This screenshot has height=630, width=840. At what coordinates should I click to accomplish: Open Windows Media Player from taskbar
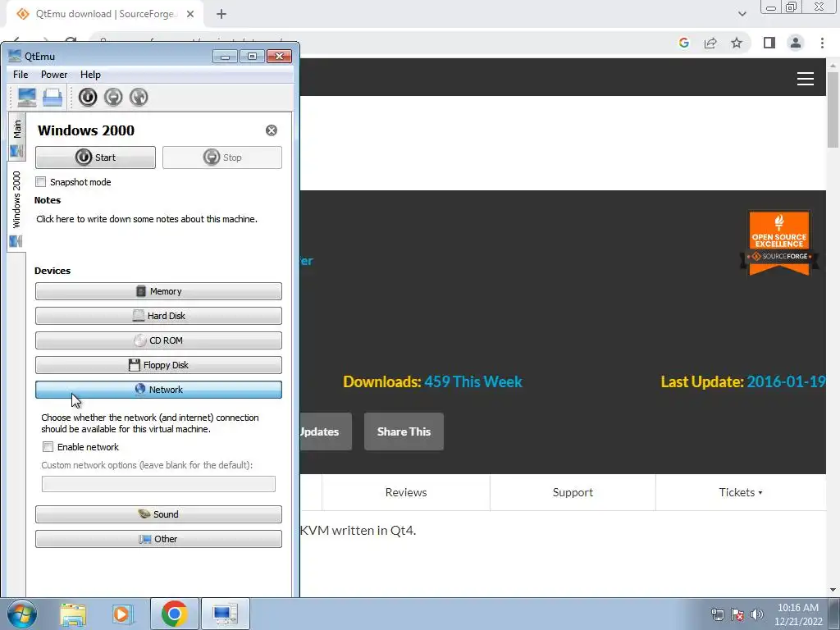pyautogui.click(x=123, y=614)
